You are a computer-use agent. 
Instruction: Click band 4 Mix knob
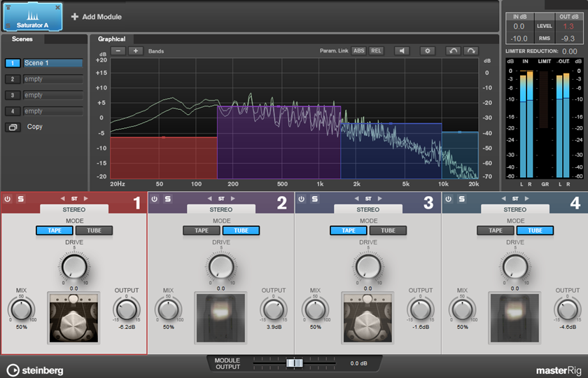(x=463, y=309)
